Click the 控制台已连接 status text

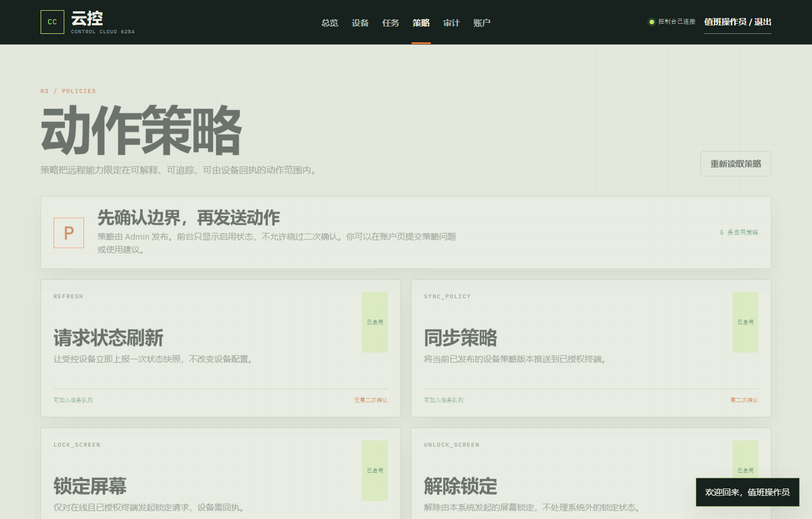[677, 22]
